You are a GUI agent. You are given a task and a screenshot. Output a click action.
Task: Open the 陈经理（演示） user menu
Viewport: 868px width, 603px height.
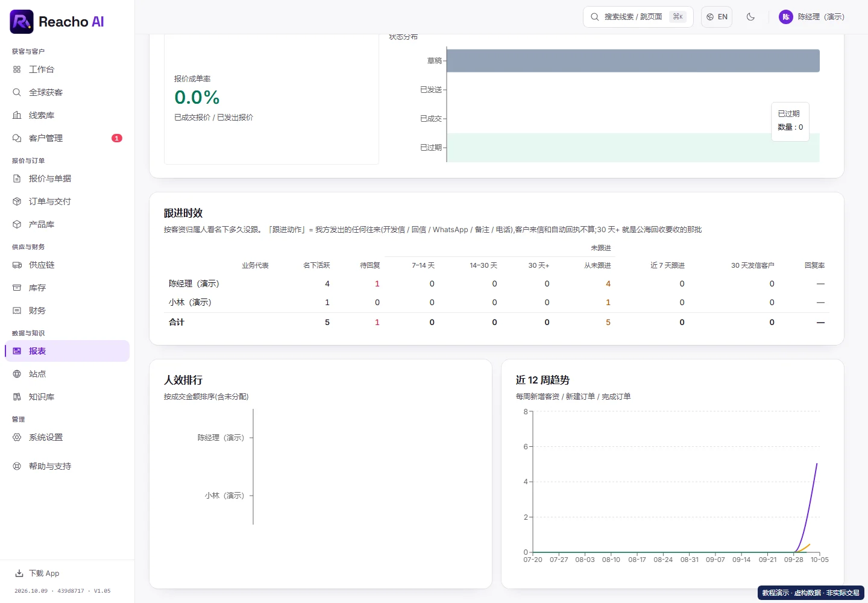[x=811, y=17]
